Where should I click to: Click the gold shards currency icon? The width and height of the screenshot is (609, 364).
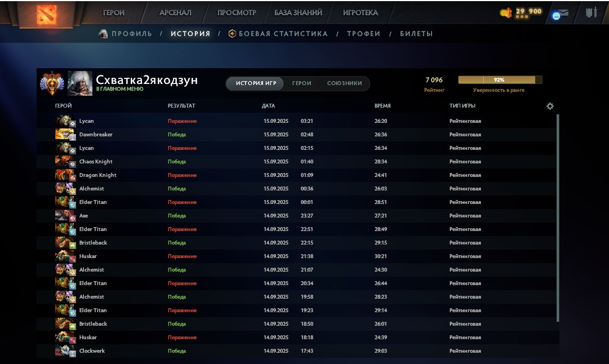click(506, 12)
